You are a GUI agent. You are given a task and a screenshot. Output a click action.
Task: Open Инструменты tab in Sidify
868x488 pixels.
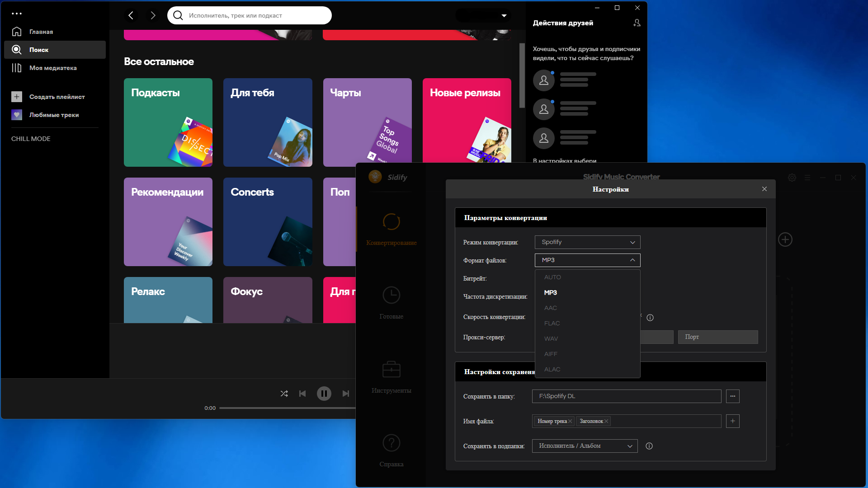tap(392, 377)
